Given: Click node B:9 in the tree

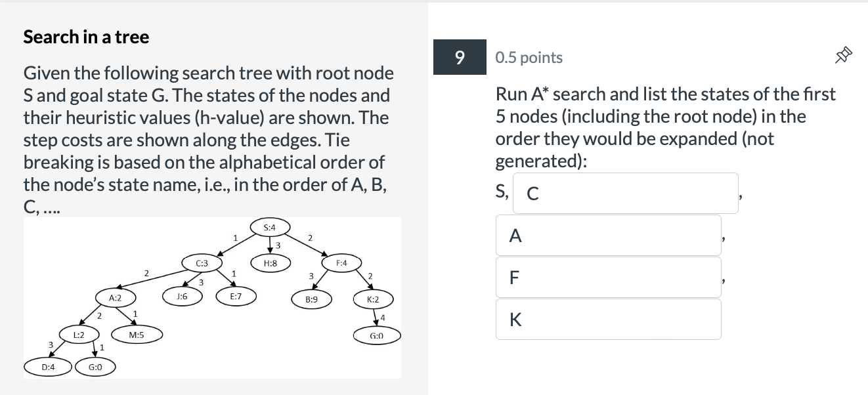Looking at the screenshot, I should point(311,299).
